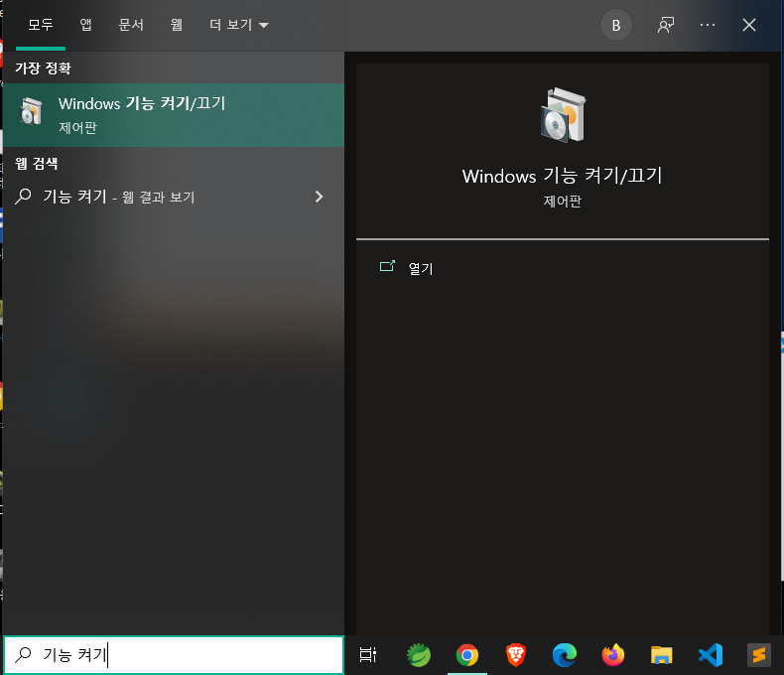Screen dimensions: 784x675
Task: Open the Spring green leaf app in taskbar
Action: (x=419, y=655)
